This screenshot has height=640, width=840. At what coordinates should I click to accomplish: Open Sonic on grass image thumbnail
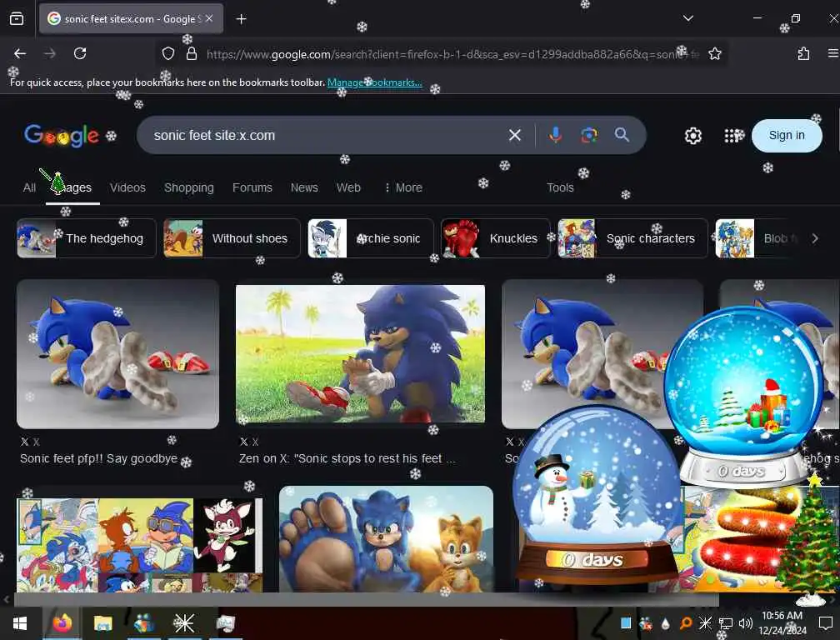pyautogui.click(x=360, y=353)
